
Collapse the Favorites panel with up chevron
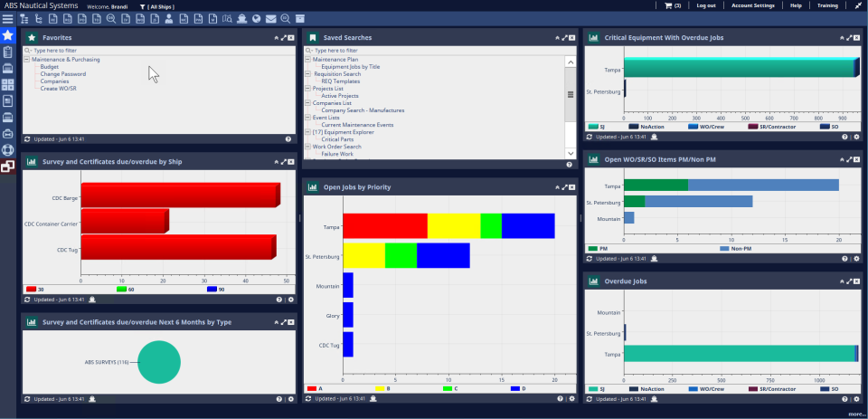pyautogui.click(x=276, y=38)
